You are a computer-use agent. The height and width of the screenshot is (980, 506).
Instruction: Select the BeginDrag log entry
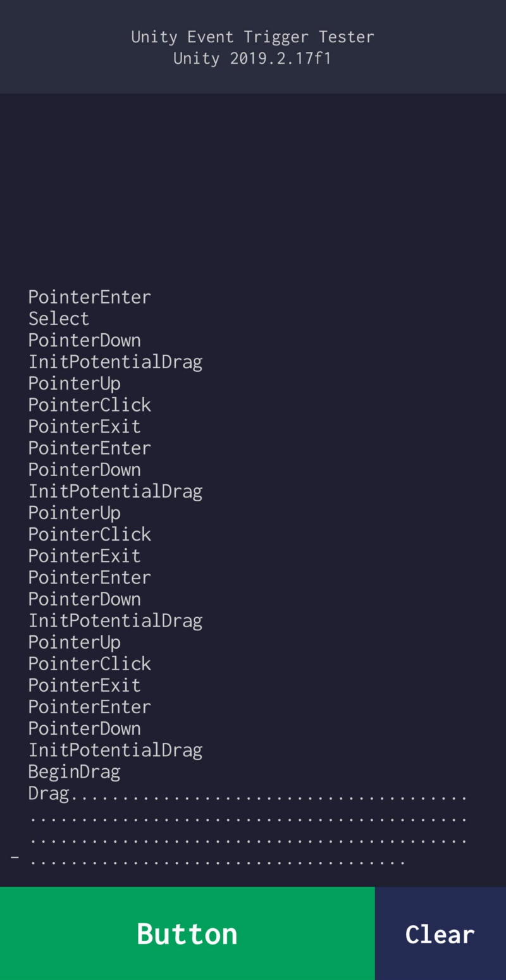(x=74, y=771)
